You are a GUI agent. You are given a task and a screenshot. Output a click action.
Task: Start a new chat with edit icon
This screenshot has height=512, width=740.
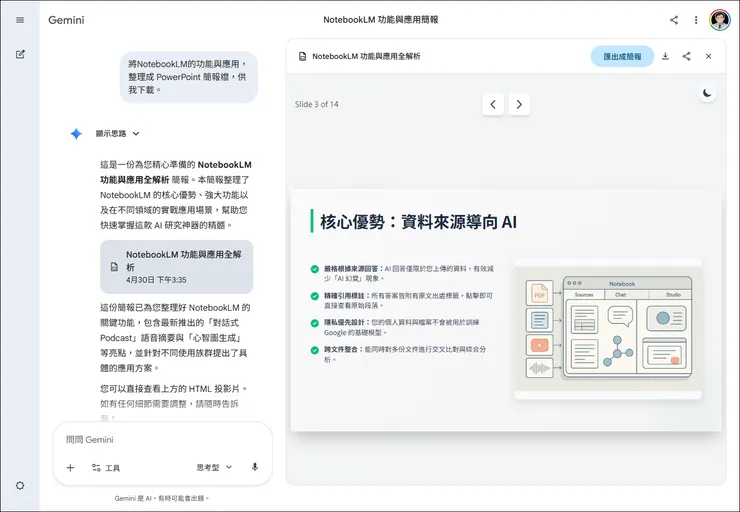20,54
